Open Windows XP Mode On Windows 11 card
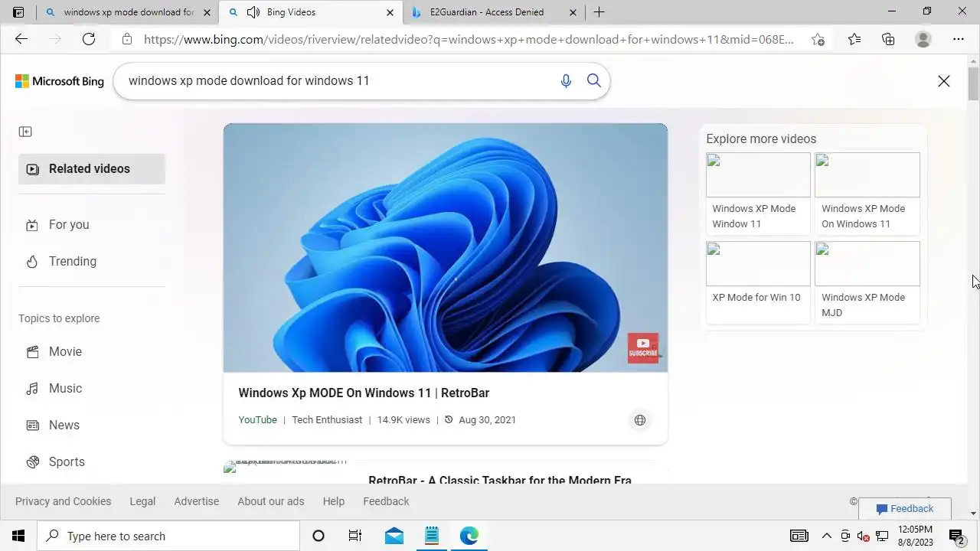The height and width of the screenshot is (551, 980). [867, 193]
